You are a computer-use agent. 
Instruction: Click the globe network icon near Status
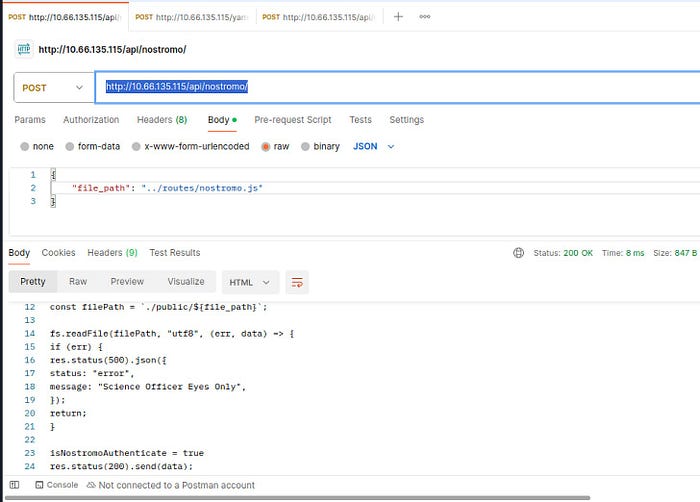518,253
